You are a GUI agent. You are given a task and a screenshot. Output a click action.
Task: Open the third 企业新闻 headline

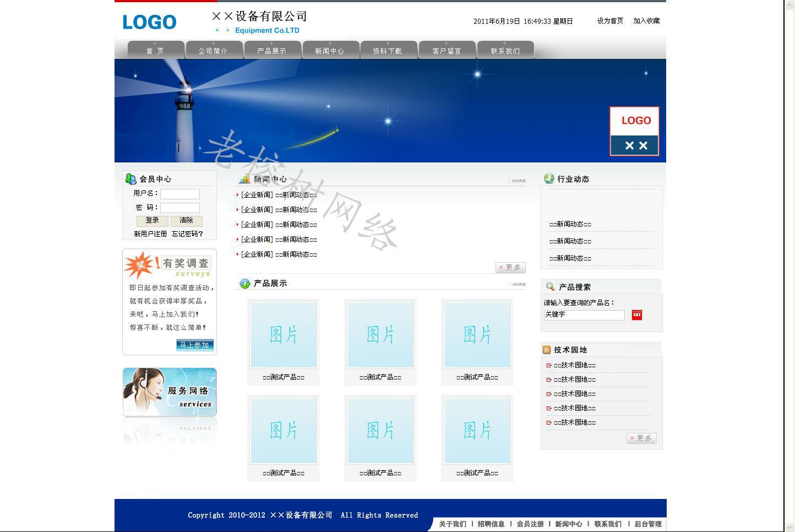coord(279,225)
